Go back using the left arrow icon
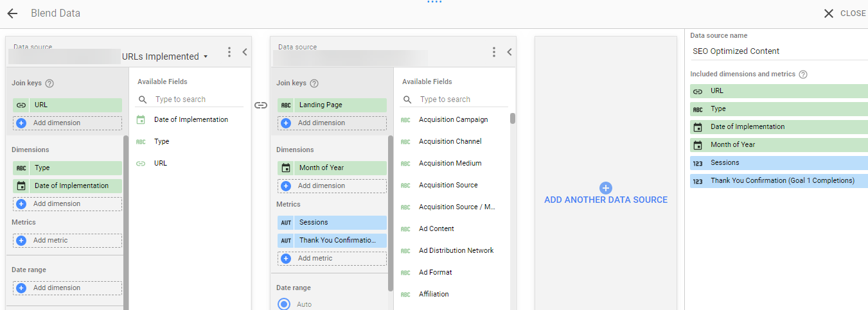 click(x=12, y=13)
